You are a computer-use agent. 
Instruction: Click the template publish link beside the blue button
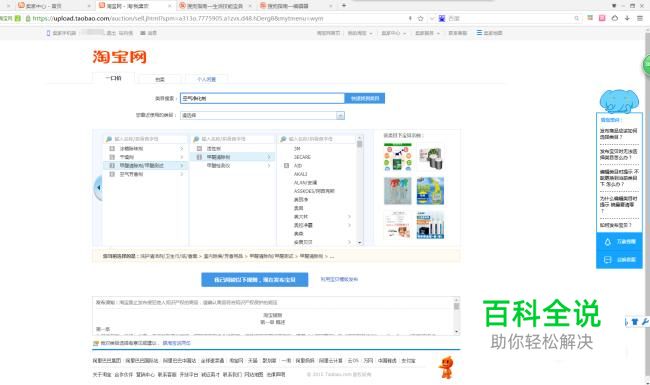(339, 279)
